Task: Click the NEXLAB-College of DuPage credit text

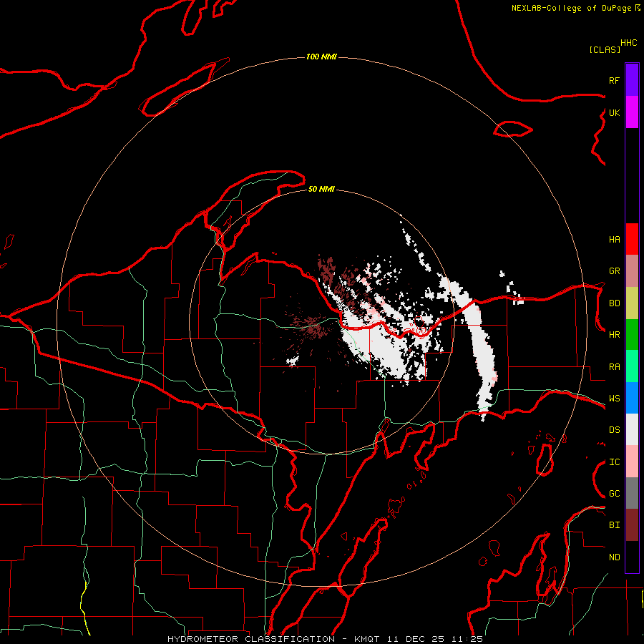Action: point(571,8)
